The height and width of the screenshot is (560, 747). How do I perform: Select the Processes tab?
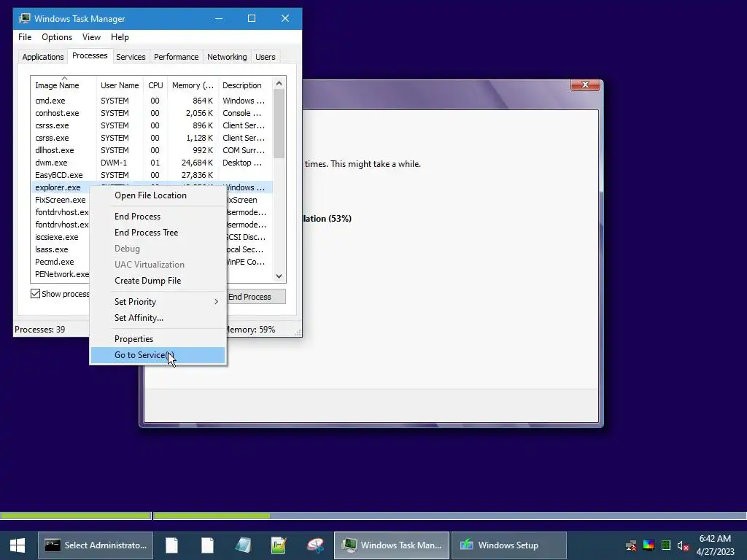(90, 55)
